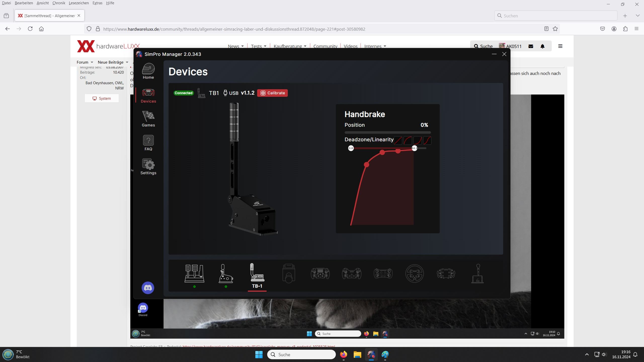Open the volume control in system tray
The width and height of the screenshot is (644, 362).
(x=604, y=354)
